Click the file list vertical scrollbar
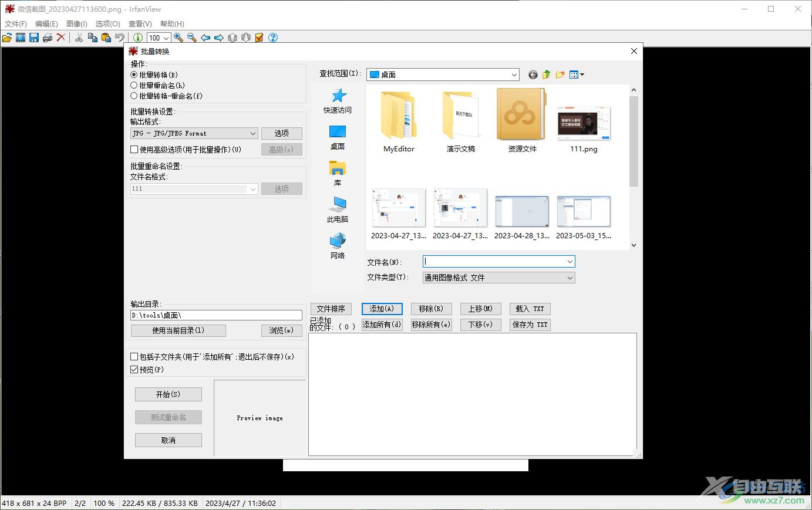 click(634, 167)
